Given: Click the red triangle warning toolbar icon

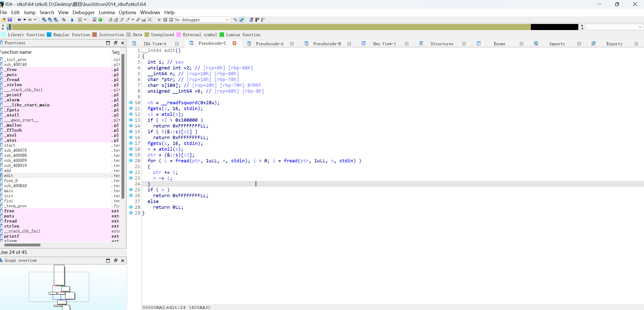Looking at the screenshot, I should click(x=94, y=20).
